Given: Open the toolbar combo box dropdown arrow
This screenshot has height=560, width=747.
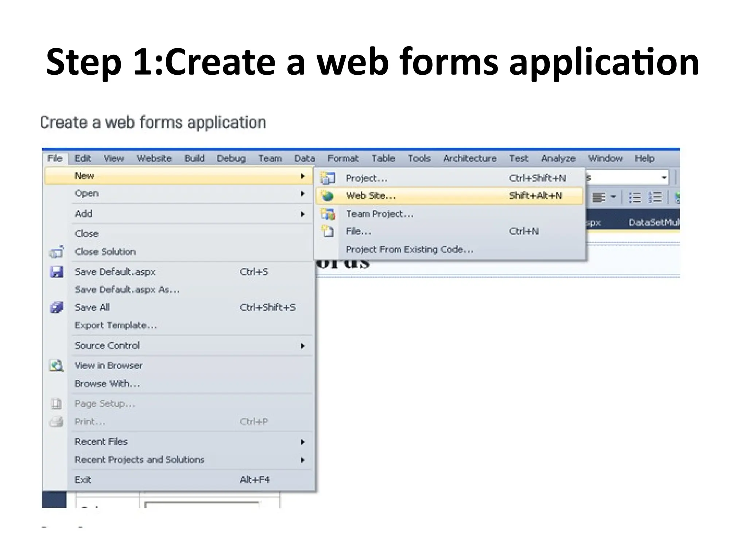Looking at the screenshot, I should (x=664, y=178).
